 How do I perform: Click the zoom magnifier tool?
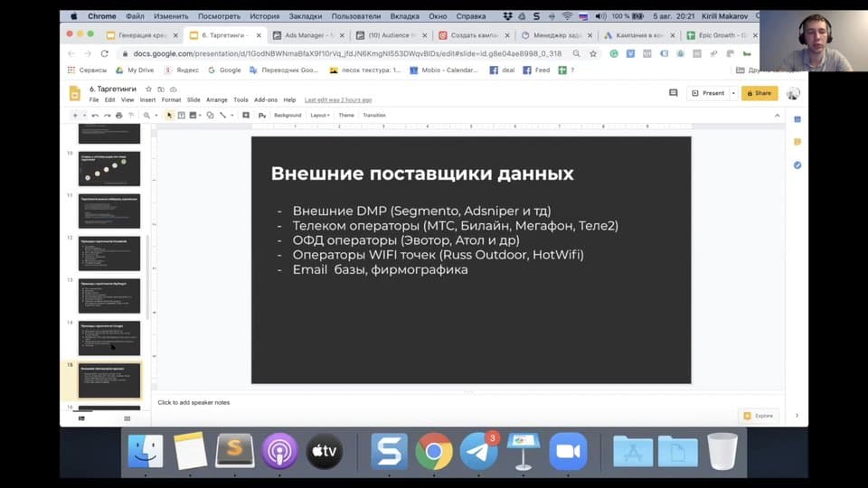146,115
